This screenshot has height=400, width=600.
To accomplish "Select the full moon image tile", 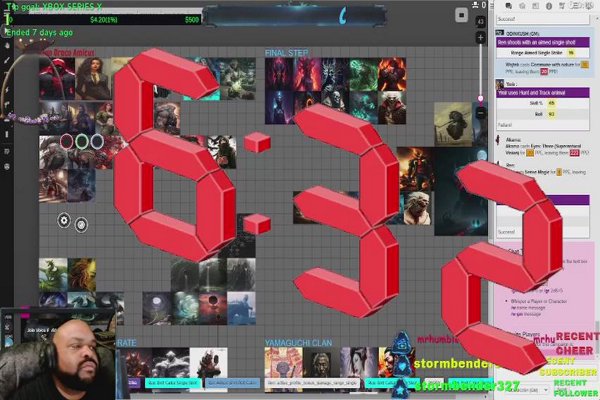I will point(157,308).
